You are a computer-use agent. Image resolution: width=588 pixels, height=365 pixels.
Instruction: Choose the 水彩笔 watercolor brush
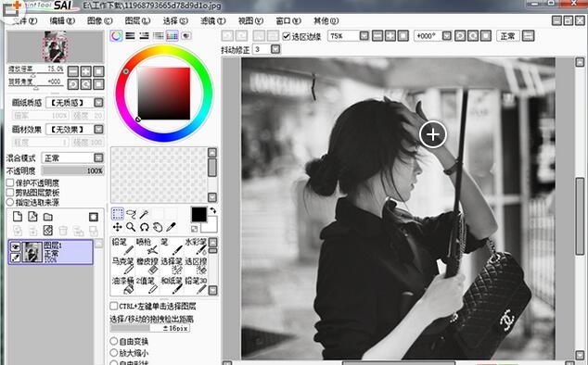pos(196,246)
